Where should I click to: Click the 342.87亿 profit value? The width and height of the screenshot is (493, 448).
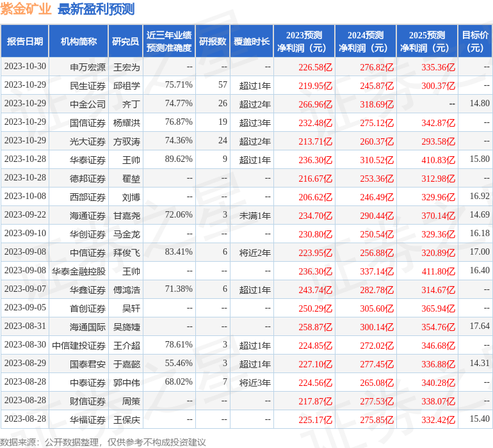[x=439, y=123]
